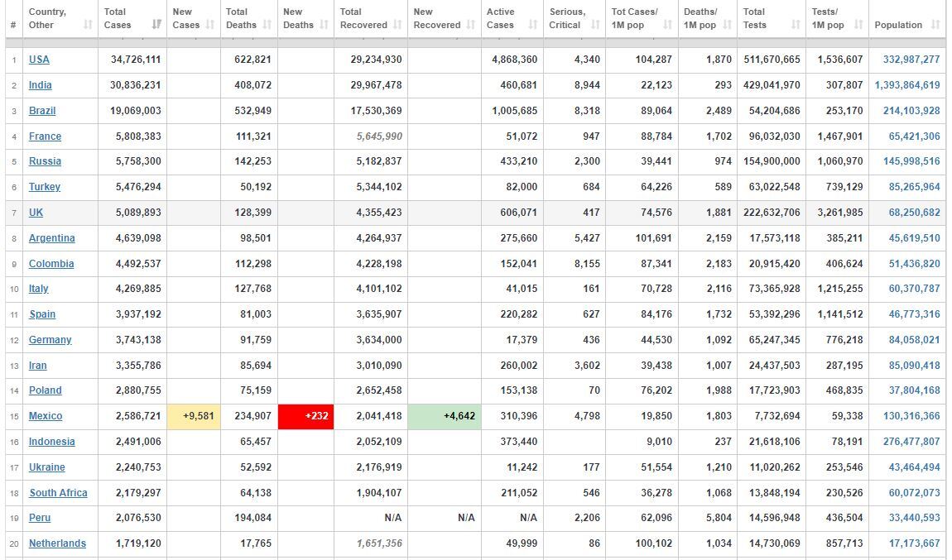Sort by Tests/1M pop arrow icon
Viewport: 952px width, 560px height.
[x=858, y=25]
